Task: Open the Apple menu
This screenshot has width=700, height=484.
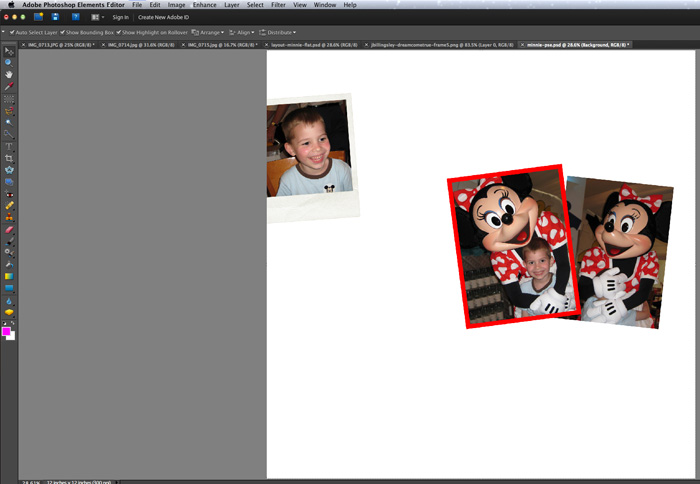Action: (x=11, y=4)
